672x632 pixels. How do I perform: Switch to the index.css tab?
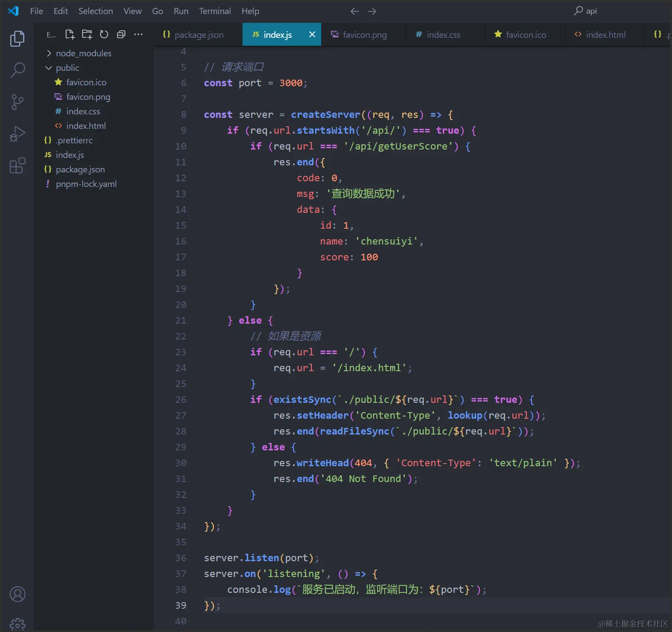click(x=444, y=34)
